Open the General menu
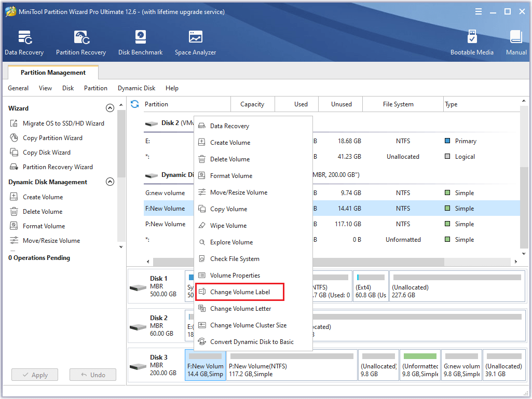Screen dimensions: 532x399 tap(18, 88)
